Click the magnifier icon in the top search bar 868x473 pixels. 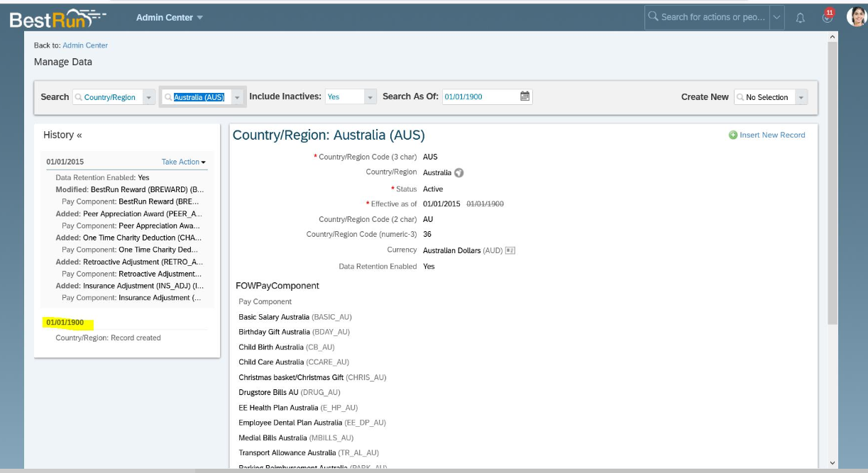[653, 16]
